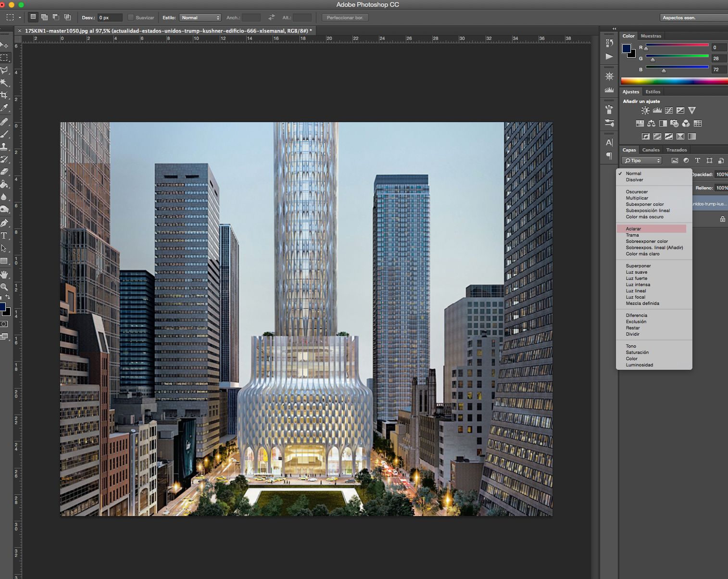
Task: Select the Paint Bucket tool
Action: click(4, 184)
